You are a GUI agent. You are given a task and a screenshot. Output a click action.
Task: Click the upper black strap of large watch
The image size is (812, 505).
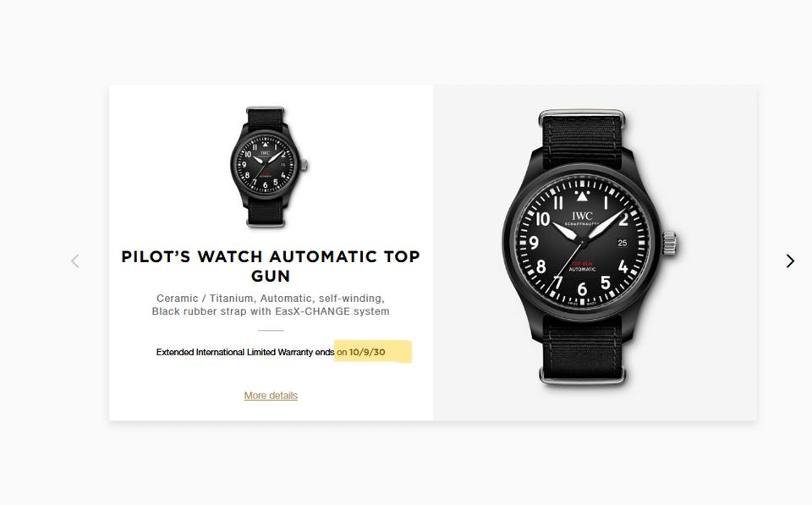[x=582, y=139]
